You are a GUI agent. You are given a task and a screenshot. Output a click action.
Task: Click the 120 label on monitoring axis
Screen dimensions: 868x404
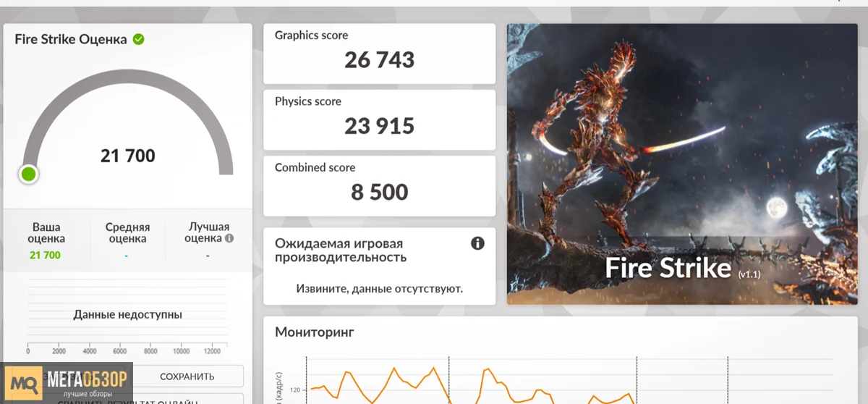click(x=295, y=390)
